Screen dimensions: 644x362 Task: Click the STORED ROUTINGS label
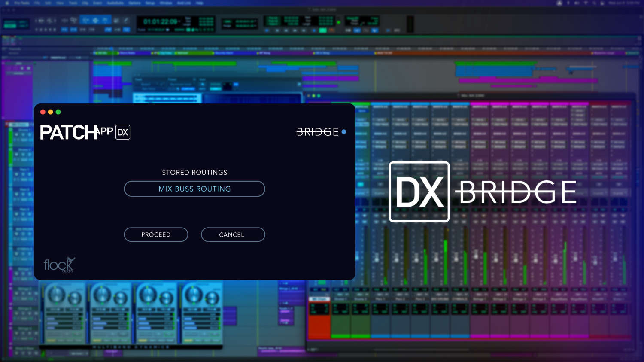pyautogui.click(x=194, y=173)
